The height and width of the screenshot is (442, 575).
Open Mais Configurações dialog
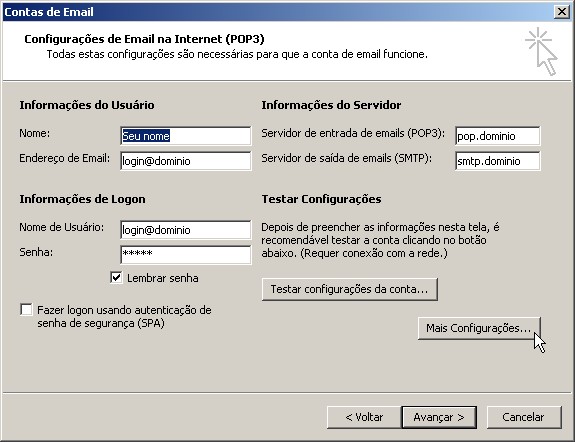[479, 328]
